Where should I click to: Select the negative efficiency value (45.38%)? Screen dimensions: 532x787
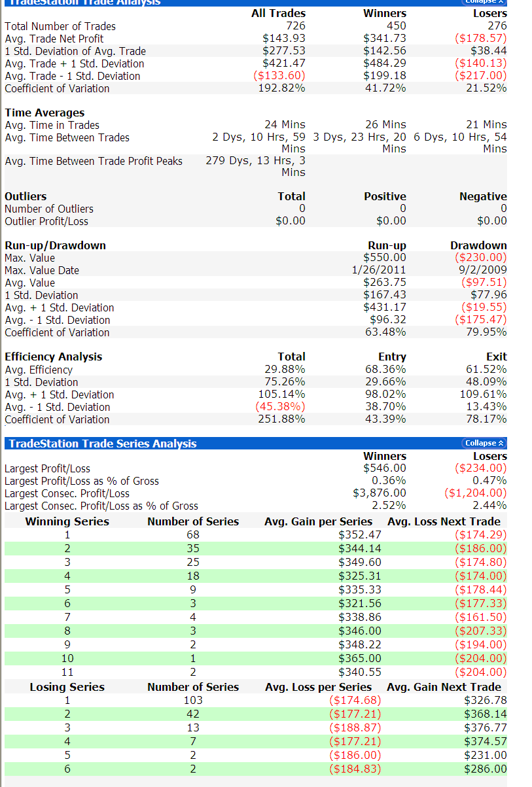click(280, 407)
